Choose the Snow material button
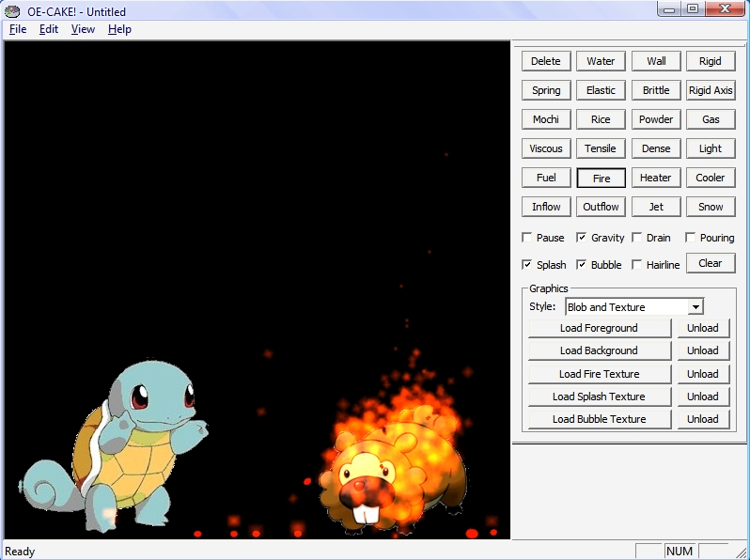This screenshot has width=750, height=560. [711, 207]
